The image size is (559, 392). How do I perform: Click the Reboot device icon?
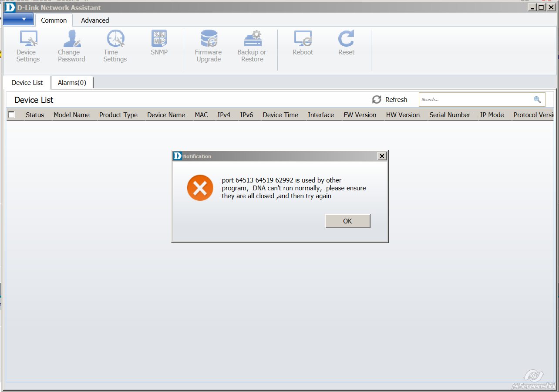[x=303, y=43]
